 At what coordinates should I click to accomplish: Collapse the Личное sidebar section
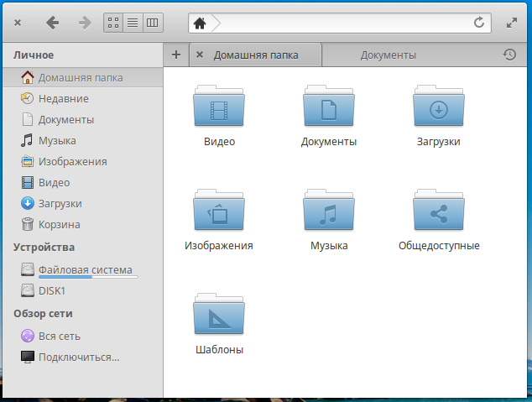[x=34, y=55]
